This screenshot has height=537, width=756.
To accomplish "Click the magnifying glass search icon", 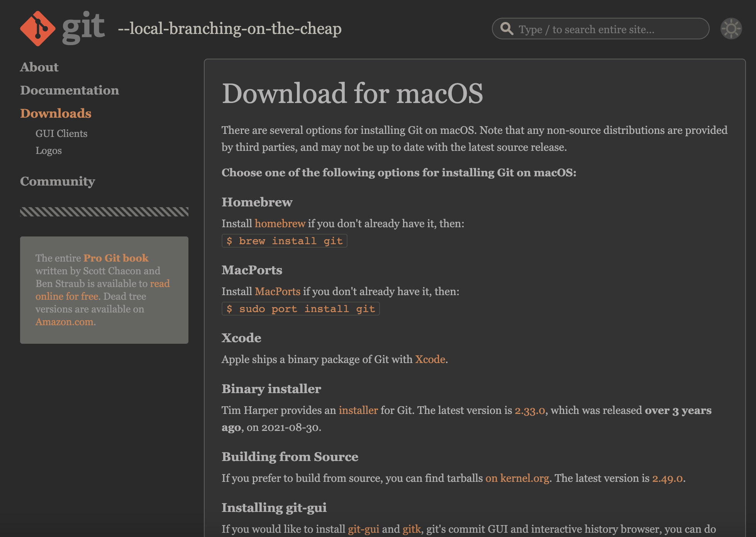I will tap(507, 29).
